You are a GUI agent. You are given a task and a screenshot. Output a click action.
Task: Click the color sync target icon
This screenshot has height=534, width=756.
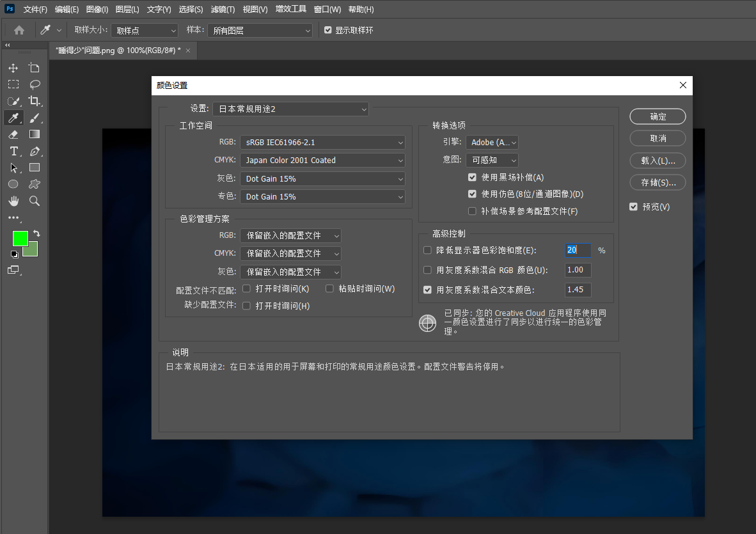[428, 323]
